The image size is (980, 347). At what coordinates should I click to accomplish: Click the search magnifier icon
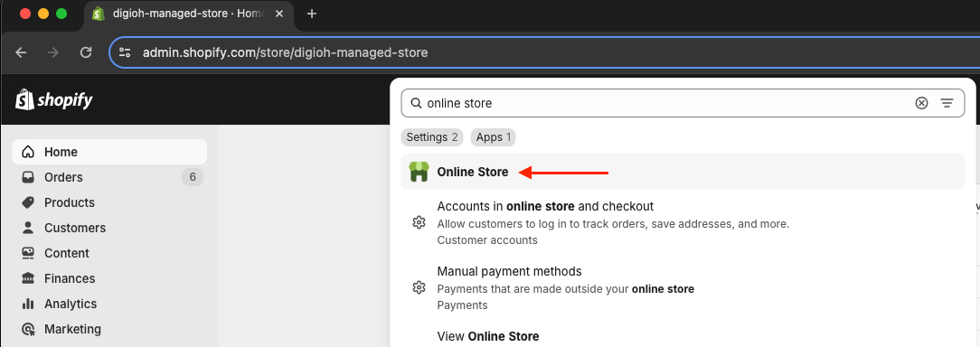point(416,103)
